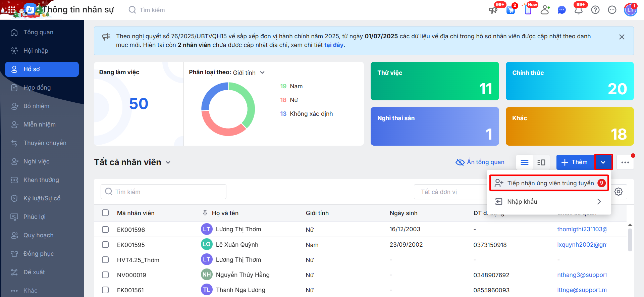The height and width of the screenshot is (297, 644).
Task: Open the shopping cart icon
Action: pyautogui.click(x=511, y=10)
